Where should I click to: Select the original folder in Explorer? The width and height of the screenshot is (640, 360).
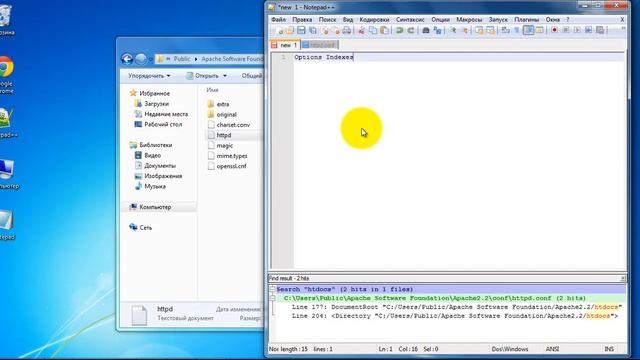pyautogui.click(x=226, y=114)
